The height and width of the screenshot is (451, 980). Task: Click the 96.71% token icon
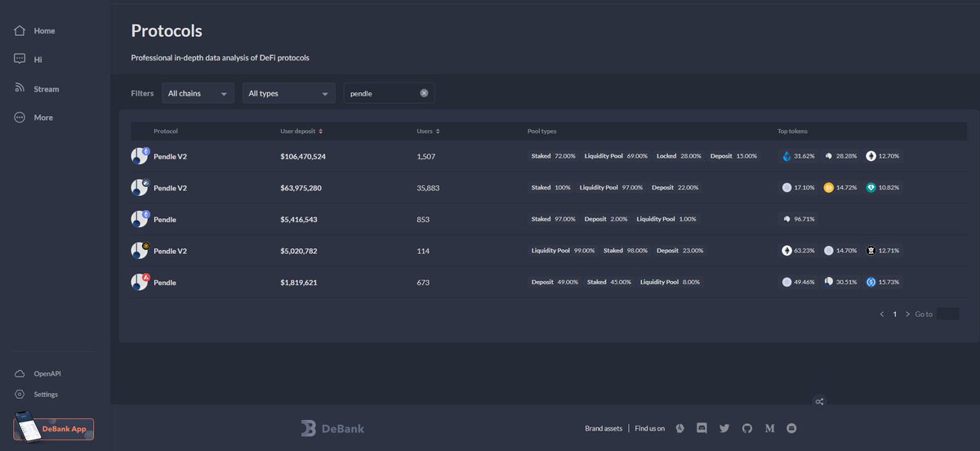click(786, 219)
